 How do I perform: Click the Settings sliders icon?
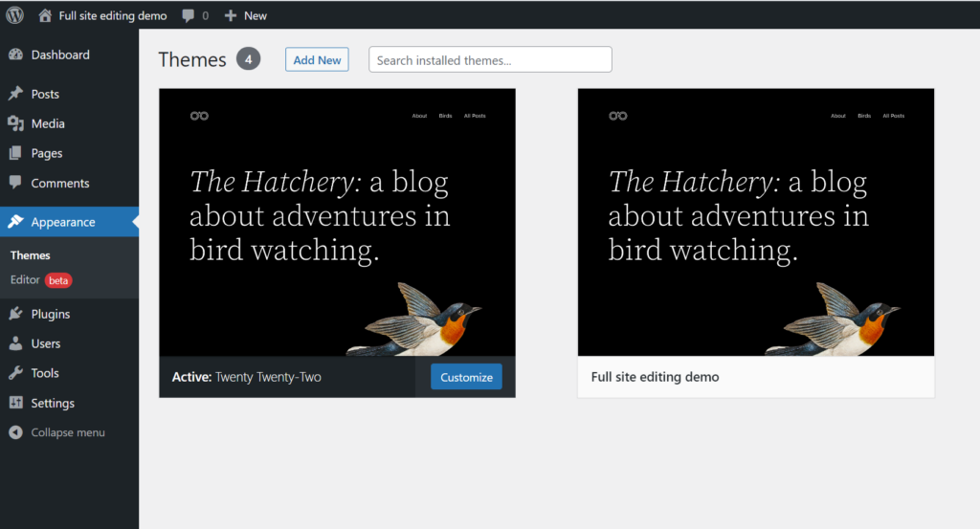pyautogui.click(x=15, y=403)
